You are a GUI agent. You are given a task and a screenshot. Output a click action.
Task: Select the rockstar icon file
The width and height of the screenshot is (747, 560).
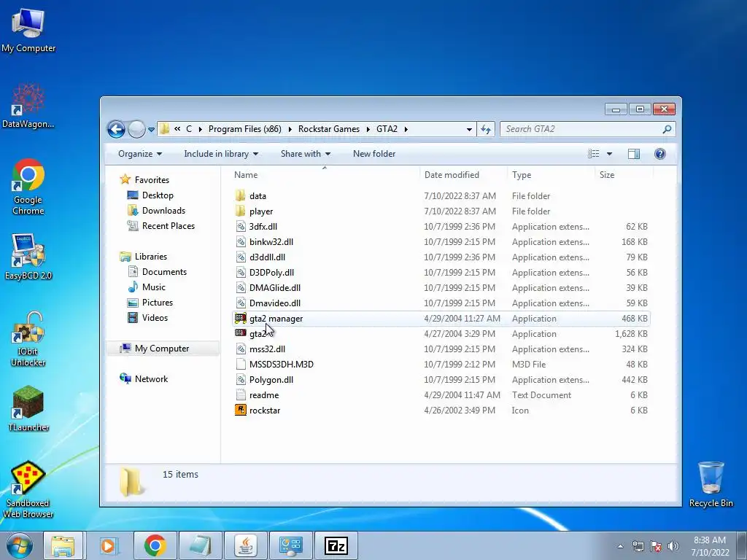[241, 410]
